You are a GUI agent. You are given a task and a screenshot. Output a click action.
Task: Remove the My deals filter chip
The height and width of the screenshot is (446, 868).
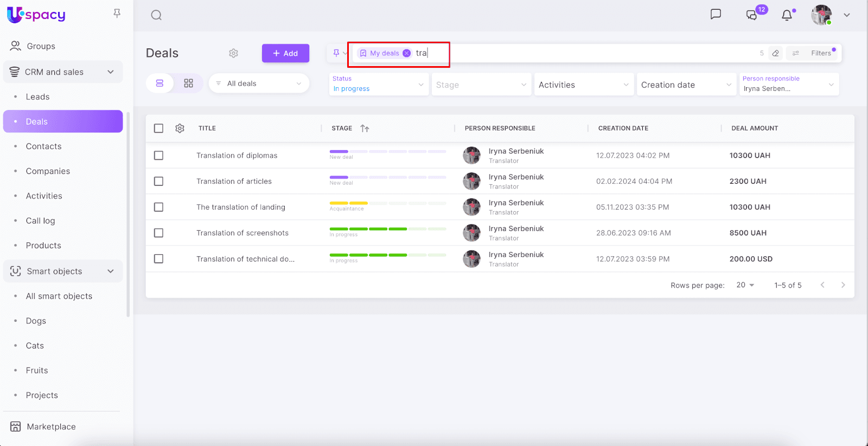point(407,53)
